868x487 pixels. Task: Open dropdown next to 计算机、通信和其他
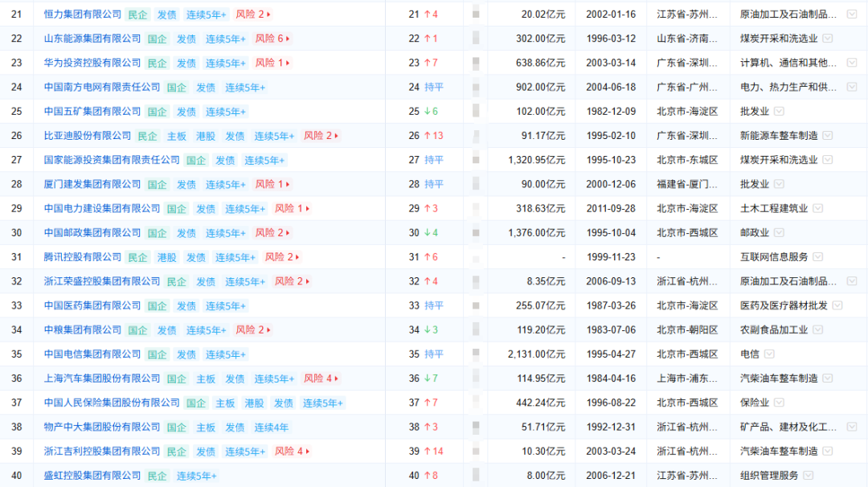[852, 63]
